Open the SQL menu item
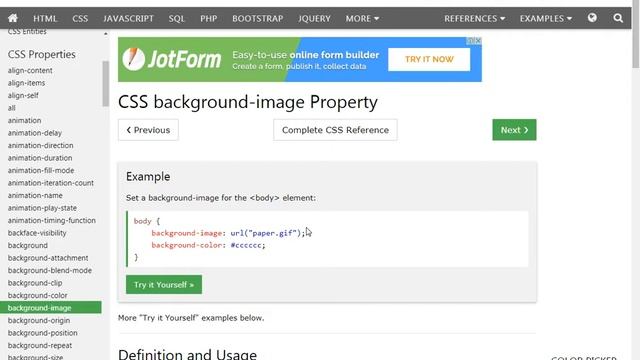This screenshot has height=360, width=640. pos(177,19)
